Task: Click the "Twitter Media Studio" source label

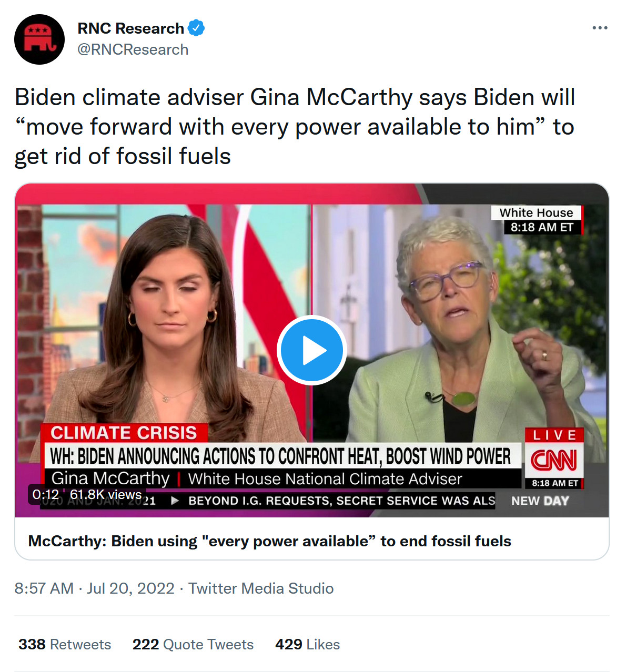Action: pos(261,588)
